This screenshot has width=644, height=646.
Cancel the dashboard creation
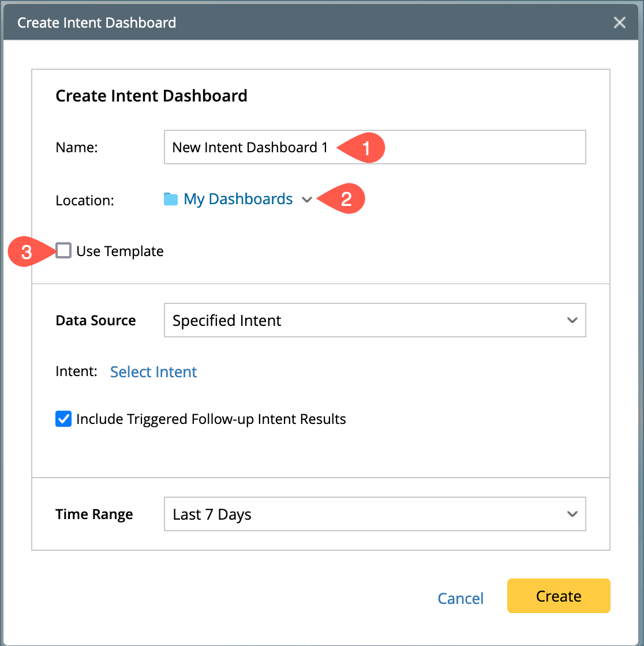coord(460,598)
